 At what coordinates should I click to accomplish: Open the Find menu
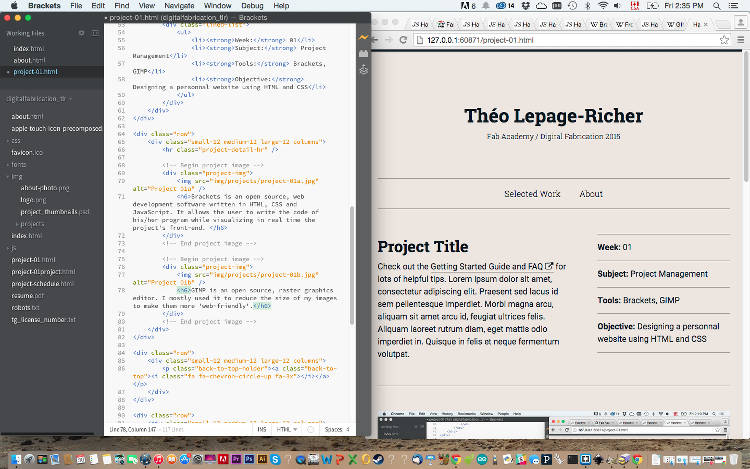pyautogui.click(x=121, y=6)
